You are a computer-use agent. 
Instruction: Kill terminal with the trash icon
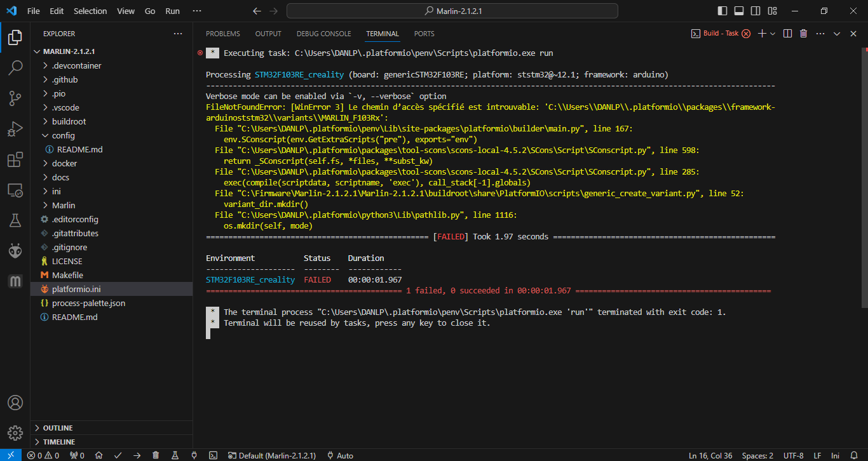point(803,34)
